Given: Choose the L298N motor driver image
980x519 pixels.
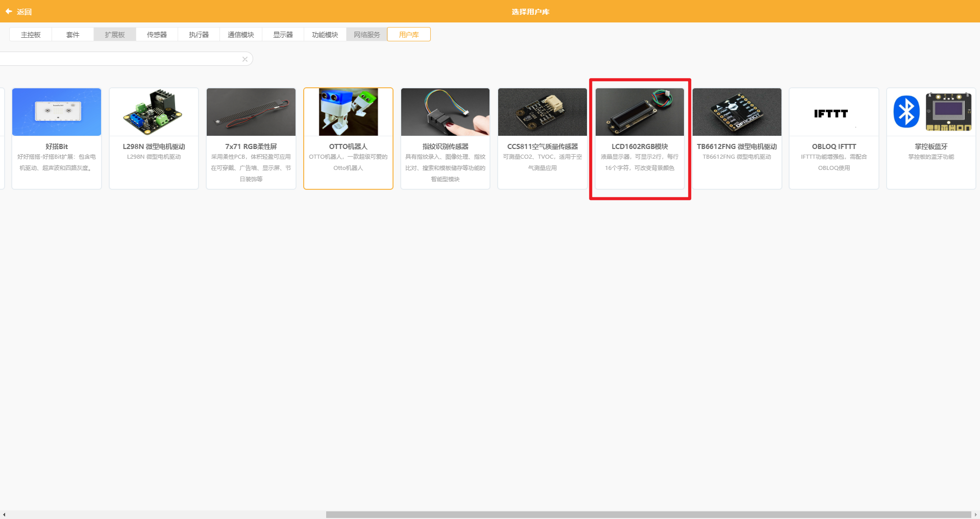Looking at the screenshot, I should coord(154,112).
